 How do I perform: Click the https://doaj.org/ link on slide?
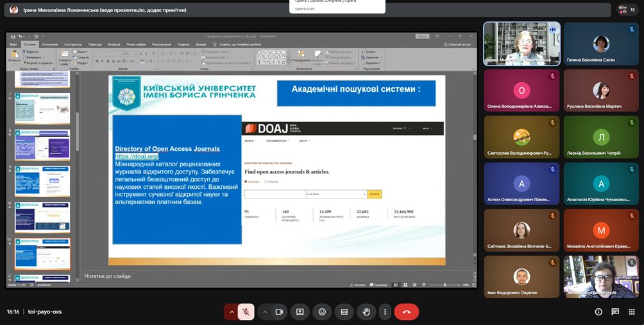click(137, 156)
